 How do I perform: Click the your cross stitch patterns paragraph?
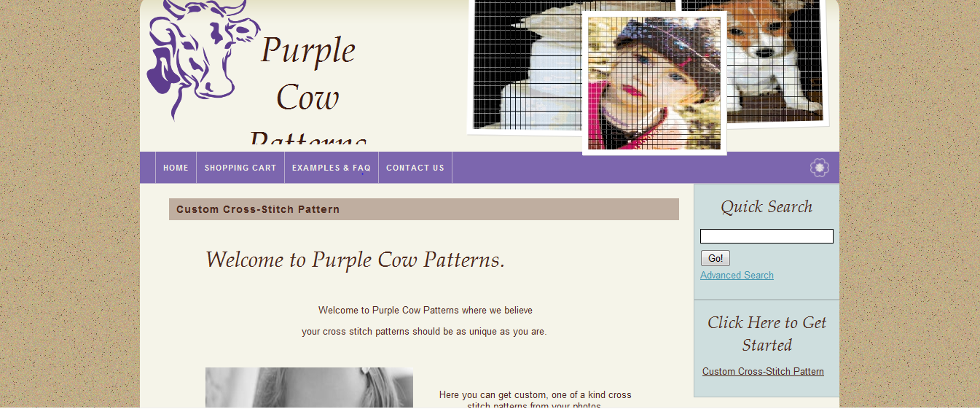pos(424,332)
